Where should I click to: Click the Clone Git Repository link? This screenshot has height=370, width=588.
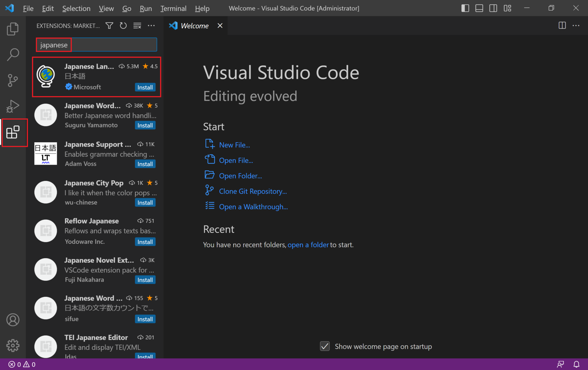pos(253,191)
